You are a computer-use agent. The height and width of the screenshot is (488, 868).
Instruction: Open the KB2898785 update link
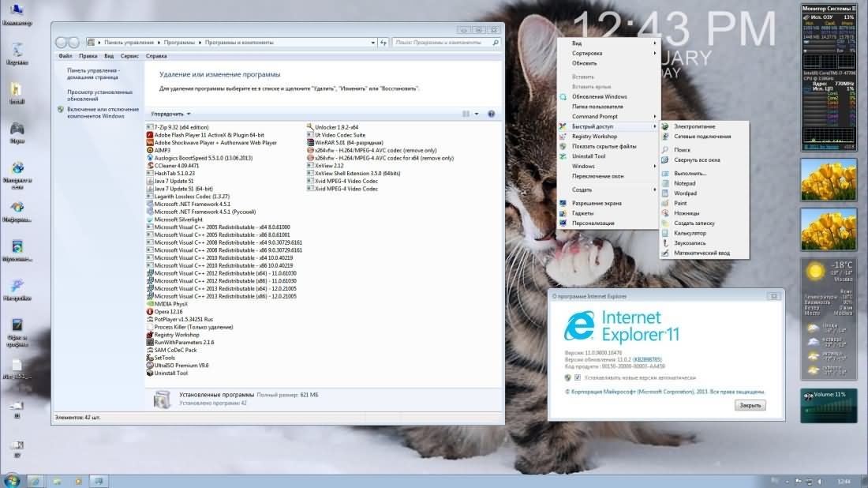coord(648,359)
